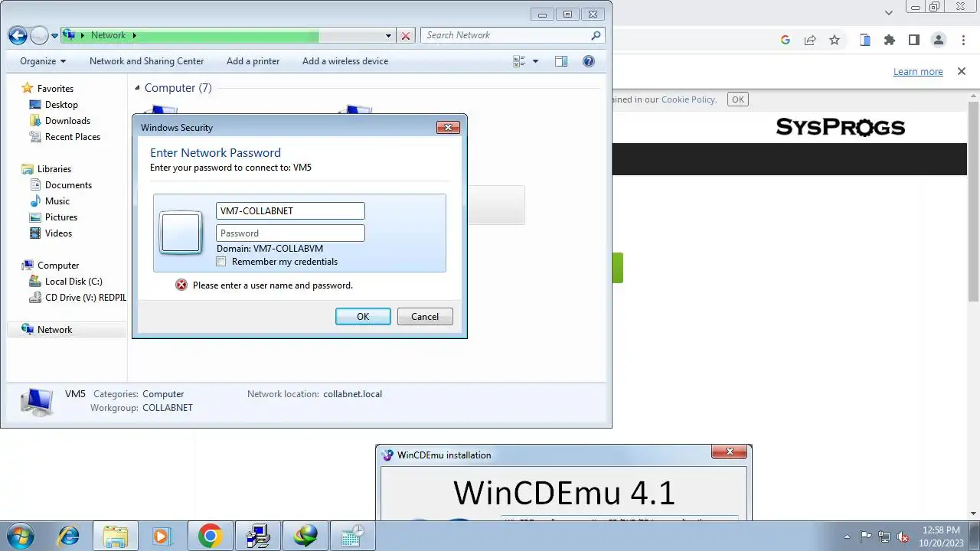Stop loading with the red X button
The width and height of the screenshot is (980, 551).
406,35
